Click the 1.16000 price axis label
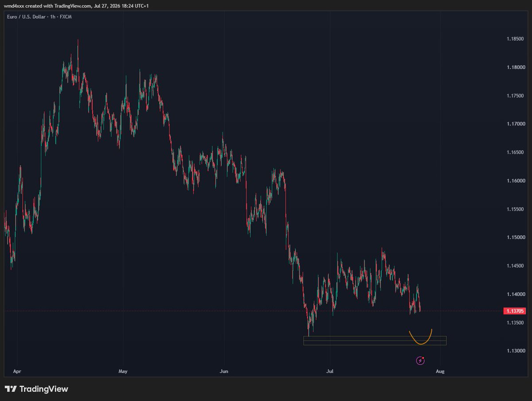The width and height of the screenshot is (532, 401). click(515, 181)
